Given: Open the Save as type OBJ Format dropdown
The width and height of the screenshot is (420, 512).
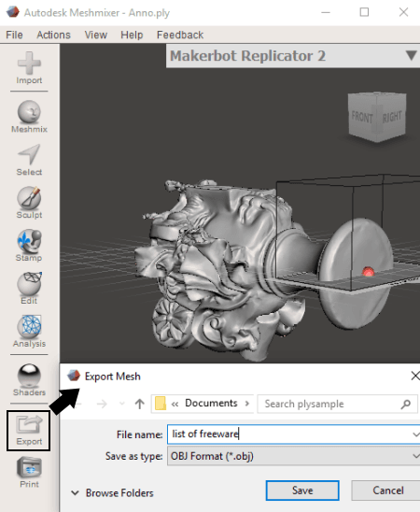Looking at the screenshot, I should coord(293,456).
